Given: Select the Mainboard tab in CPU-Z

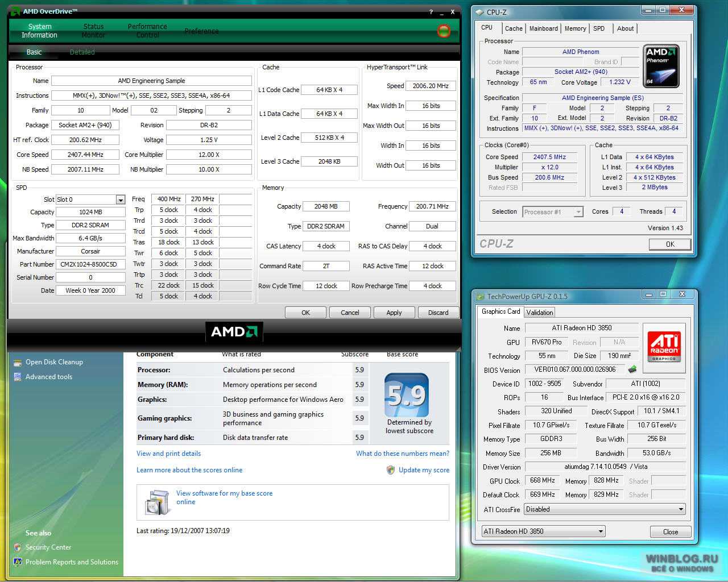Looking at the screenshot, I should (544, 28).
